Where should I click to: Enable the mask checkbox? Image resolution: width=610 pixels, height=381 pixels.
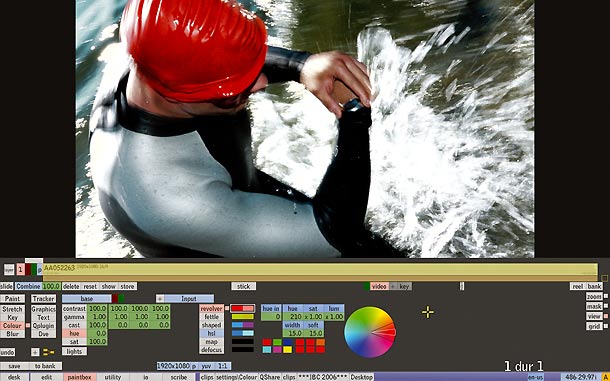(606, 306)
